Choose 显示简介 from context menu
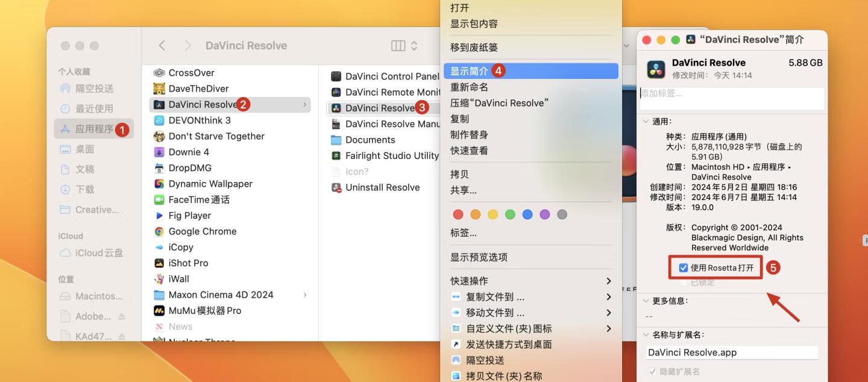The width and height of the screenshot is (868, 382). (470, 71)
